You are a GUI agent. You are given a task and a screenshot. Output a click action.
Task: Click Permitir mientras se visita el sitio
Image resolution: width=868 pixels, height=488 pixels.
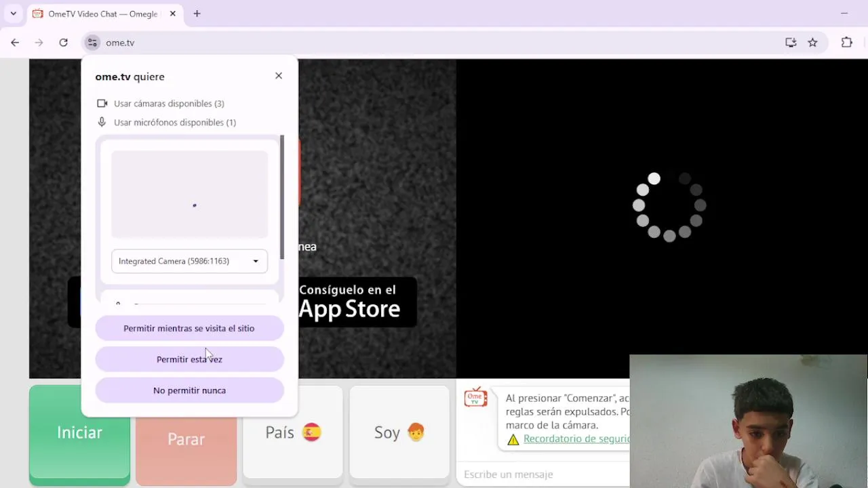coord(189,328)
